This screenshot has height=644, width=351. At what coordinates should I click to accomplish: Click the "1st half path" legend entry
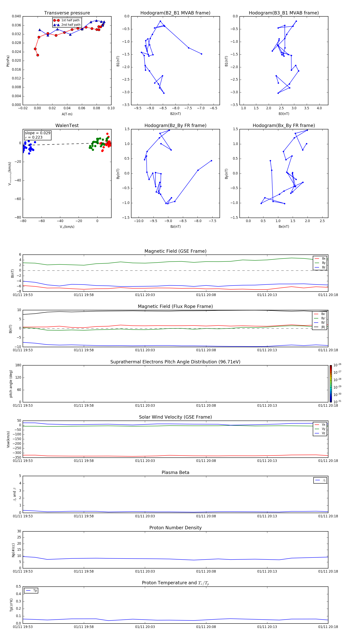click(67, 20)
